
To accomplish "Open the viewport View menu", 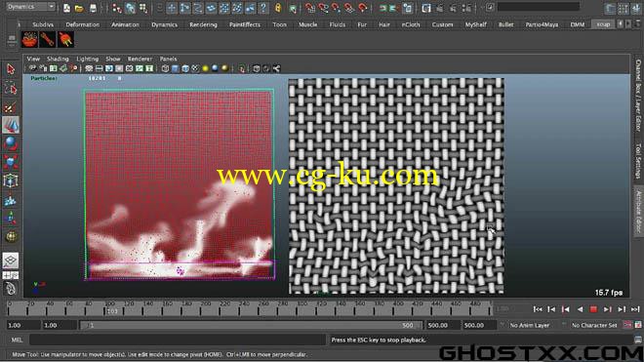I will tap(33, 59).
